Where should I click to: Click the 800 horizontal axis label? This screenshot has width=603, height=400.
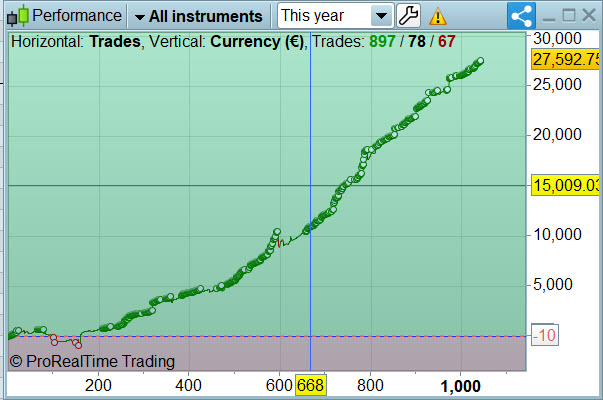click(370, 385)
